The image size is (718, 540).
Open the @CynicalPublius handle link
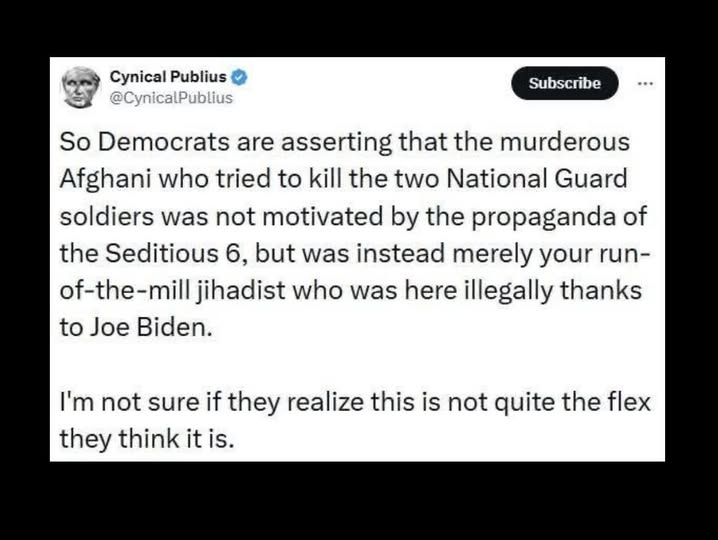[x=170, y=97]
